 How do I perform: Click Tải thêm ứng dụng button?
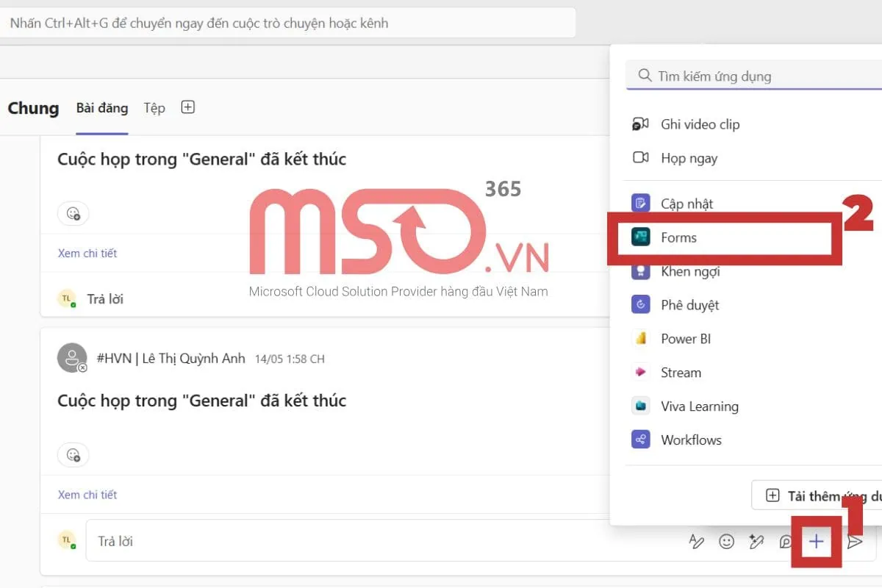click(817, 495)
